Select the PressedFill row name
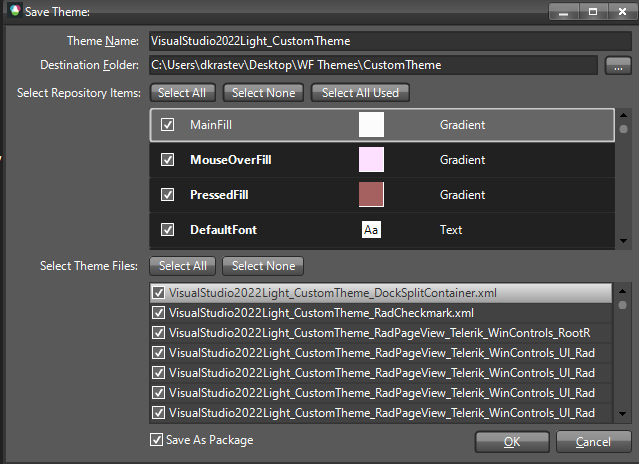Viewport: 639px width, 464px height. 219,195
